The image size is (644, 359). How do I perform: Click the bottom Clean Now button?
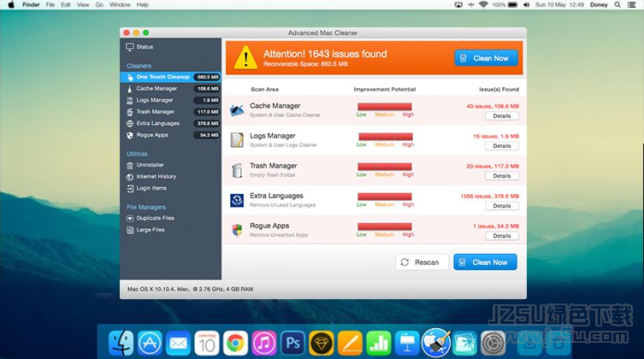tap(485, 262)
